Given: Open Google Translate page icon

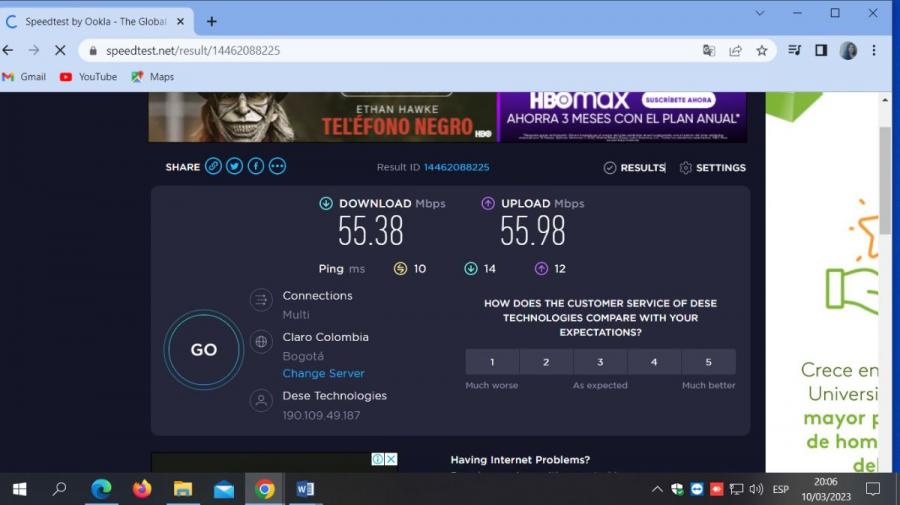Looking at the screenshot, I should click(x=709, y=50).
